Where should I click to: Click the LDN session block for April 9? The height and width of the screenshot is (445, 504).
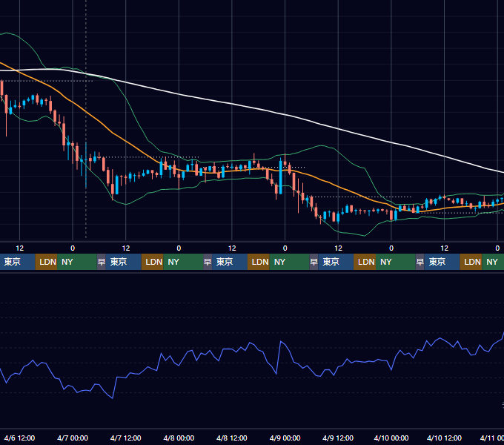coord(365,262)
